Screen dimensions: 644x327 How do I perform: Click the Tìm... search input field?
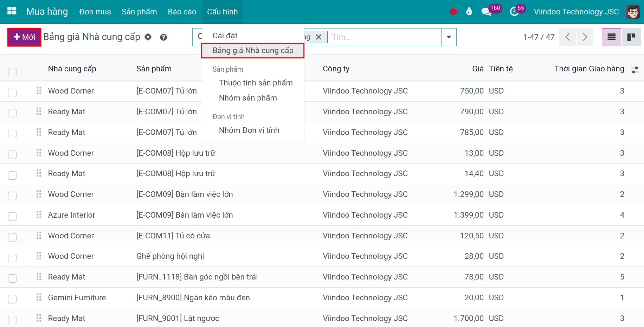click(x=384, y=37)
